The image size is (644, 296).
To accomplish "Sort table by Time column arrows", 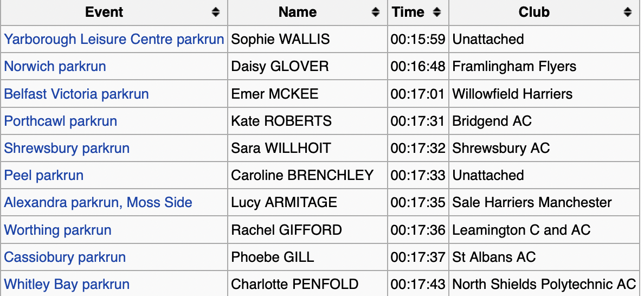I will pos(437,12).
